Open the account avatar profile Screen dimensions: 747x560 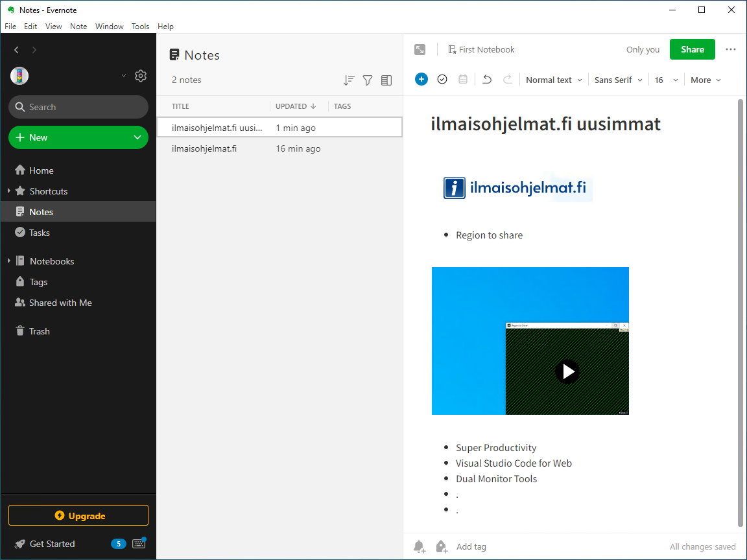(x=19, y=76)
